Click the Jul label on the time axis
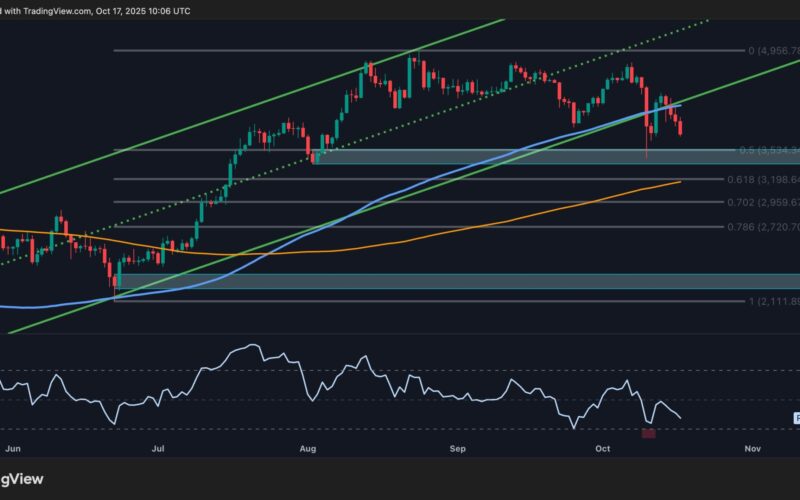 tap(158, 450)
